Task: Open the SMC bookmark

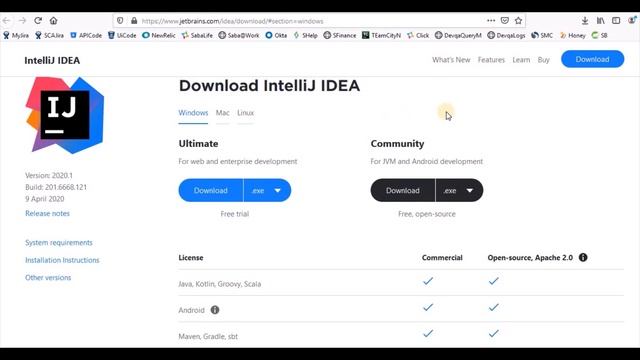Action: click(542, 36)
